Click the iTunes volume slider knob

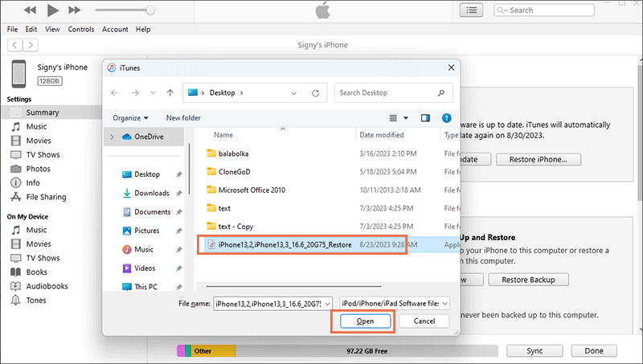tap(150, 10)
